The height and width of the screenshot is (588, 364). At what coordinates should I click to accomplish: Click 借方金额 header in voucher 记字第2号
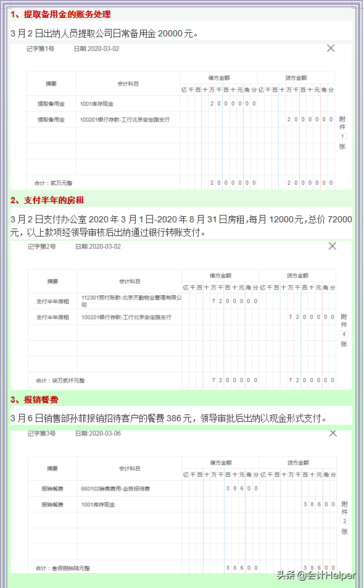pos(221,275)
